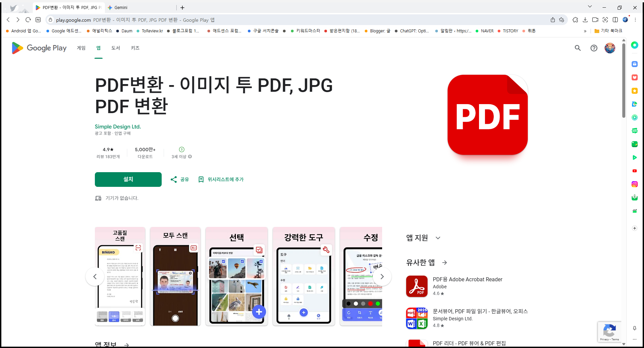Screen dimensions: 644x348
Task: Switch to the 도서 tab
Action: [116, 48]
